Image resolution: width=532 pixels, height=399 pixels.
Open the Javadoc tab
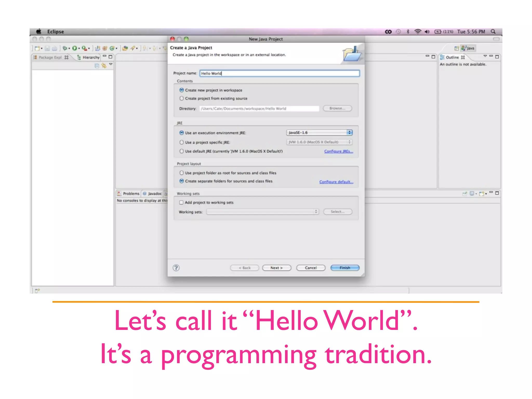click(x=155, y=194)
